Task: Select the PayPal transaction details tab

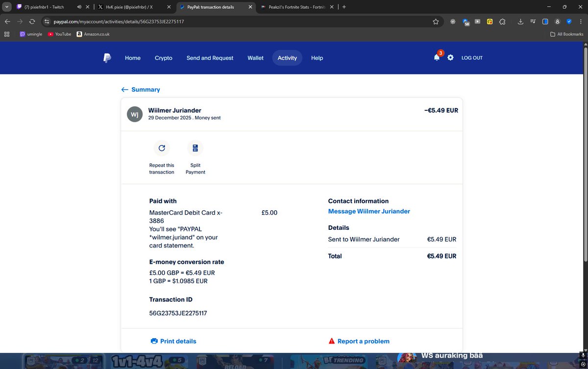Action: pyautogui.click(x=216, y=7)
